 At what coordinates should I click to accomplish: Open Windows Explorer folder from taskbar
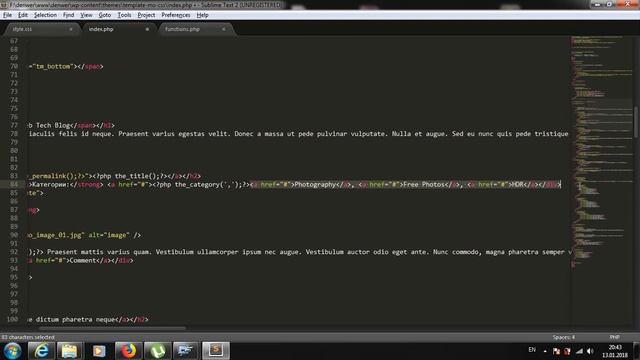point(69,351)
